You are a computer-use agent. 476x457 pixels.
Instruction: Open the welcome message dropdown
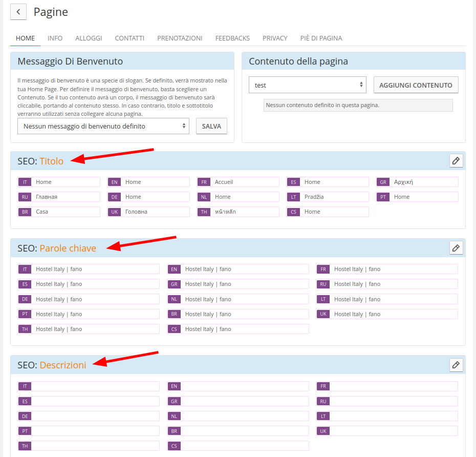[103, 126]
